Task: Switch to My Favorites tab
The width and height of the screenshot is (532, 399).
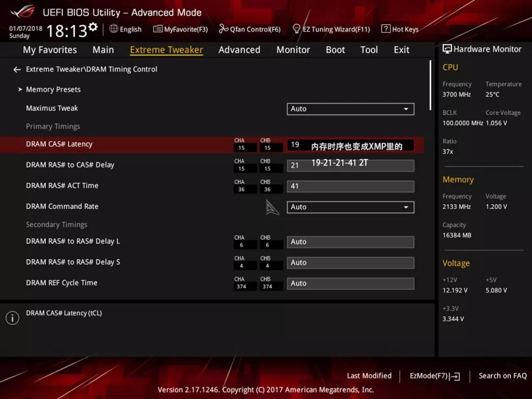Action: pos(50,50)
